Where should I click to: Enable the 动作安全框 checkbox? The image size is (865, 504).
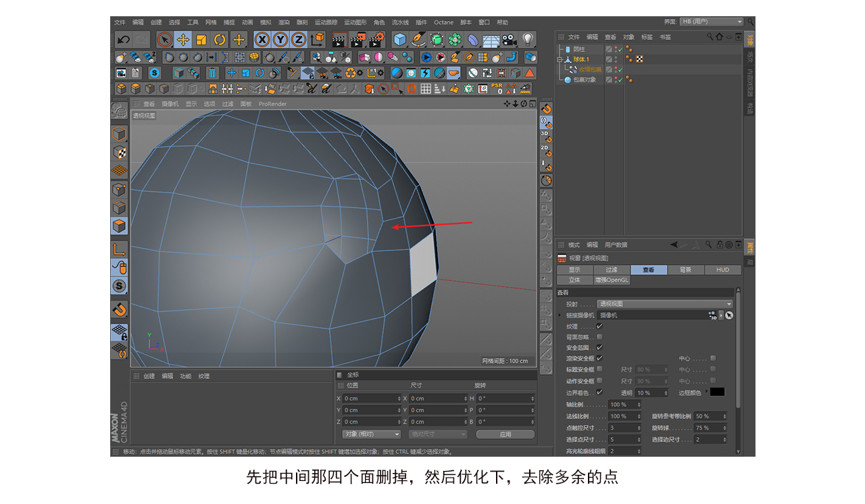[599, 381]
